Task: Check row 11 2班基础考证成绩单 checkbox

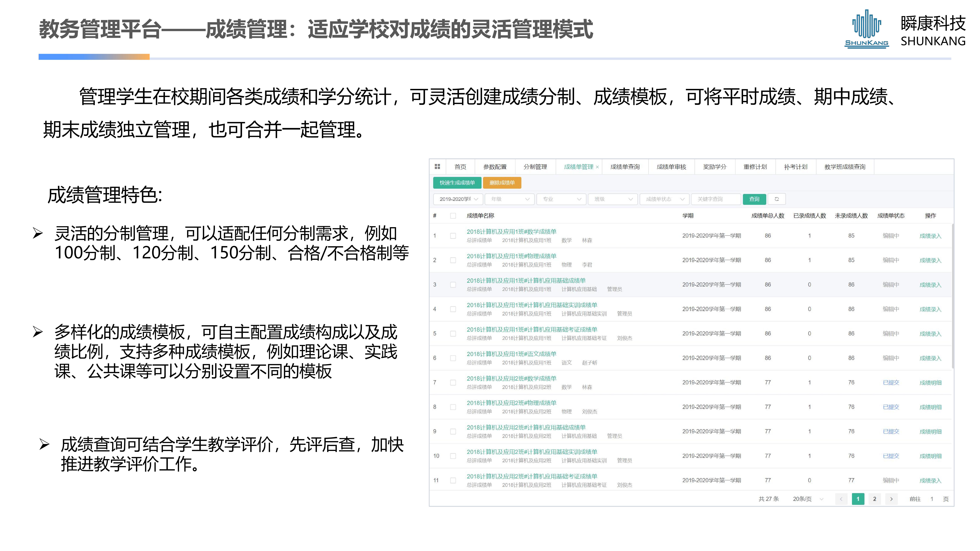Action: (453, 480)
